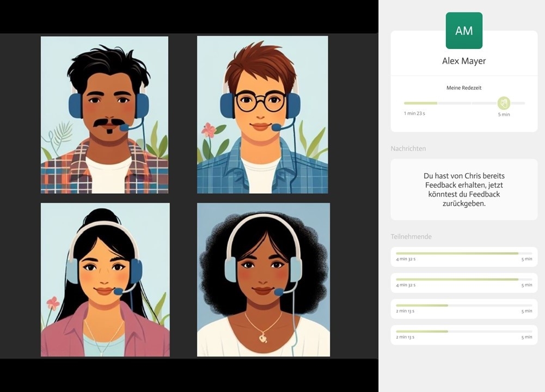This screenshot has height=392, width=545.
Task: Select the video tile of man with mustache
Action: [x=105, y=115]
